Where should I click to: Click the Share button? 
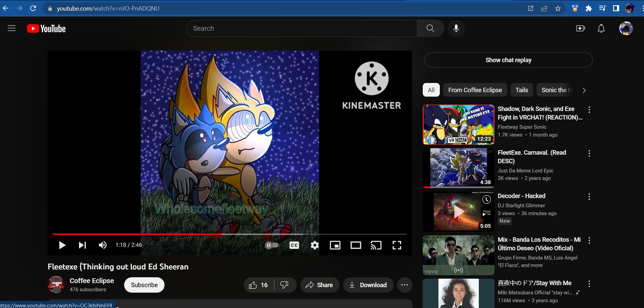click(x=319, y=285)
